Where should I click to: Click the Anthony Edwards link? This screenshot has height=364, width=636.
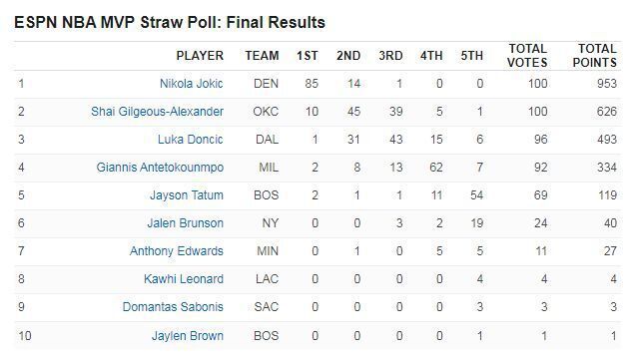pos(177,251)
